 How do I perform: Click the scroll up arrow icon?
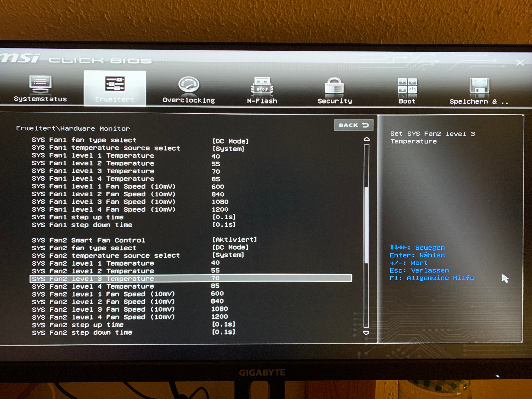[366, 139]
